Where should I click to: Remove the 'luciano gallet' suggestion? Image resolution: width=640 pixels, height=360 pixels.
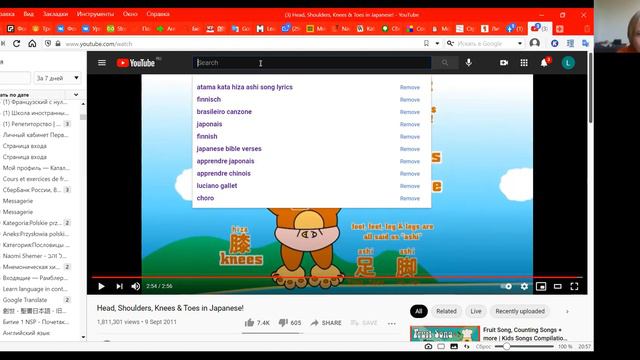pos(410,186)
